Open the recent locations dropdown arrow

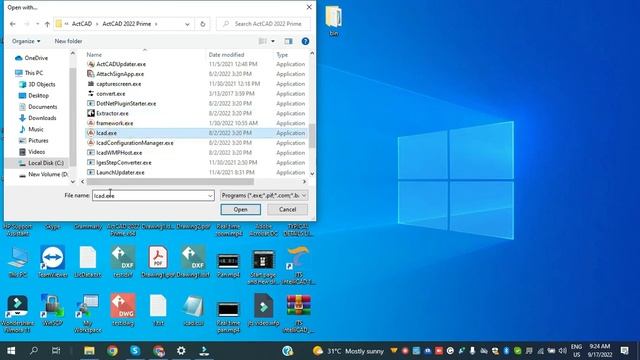38,24
